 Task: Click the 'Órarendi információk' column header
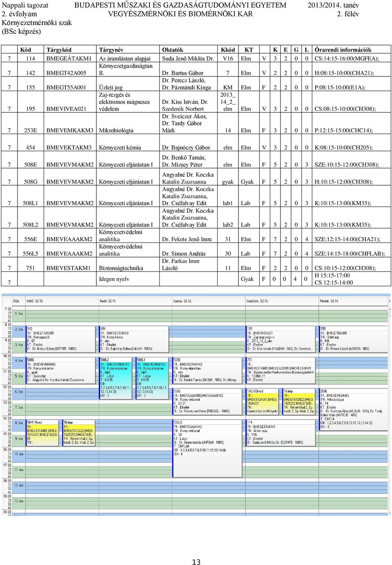tap(343, 50)
